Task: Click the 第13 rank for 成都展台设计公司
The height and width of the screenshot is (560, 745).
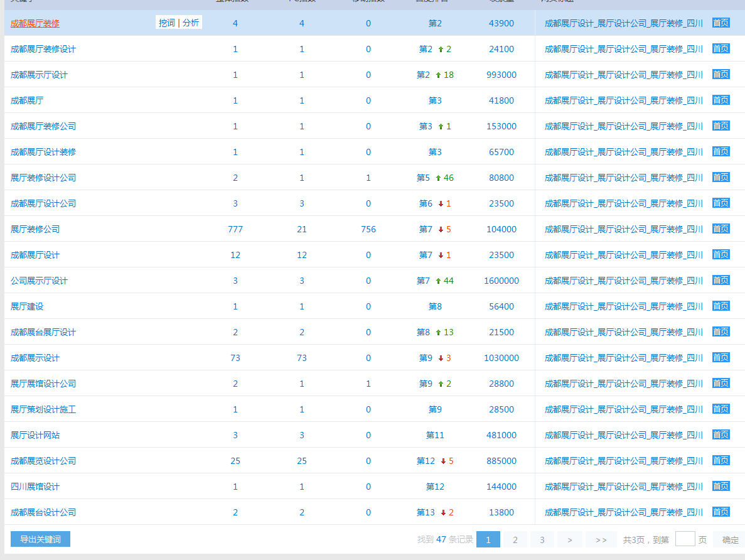Action: click(426, 512)
